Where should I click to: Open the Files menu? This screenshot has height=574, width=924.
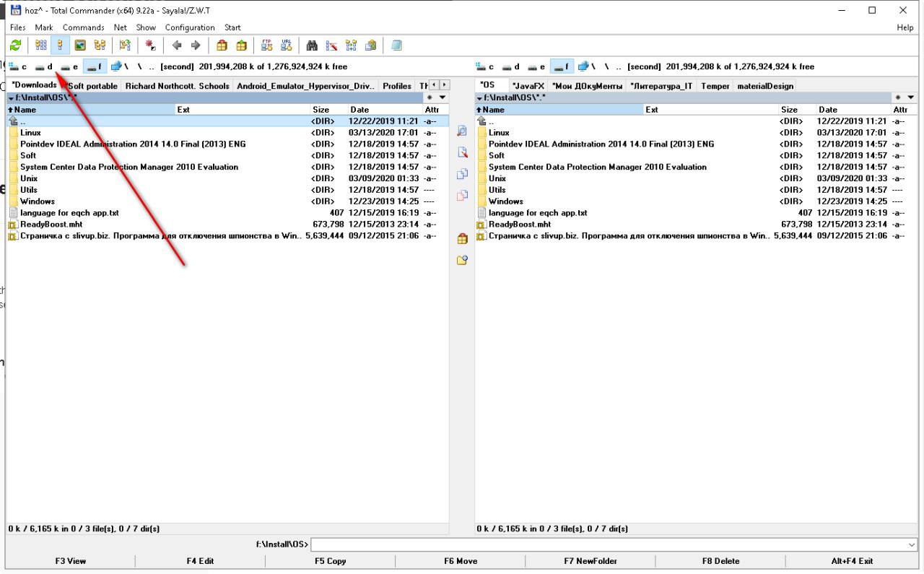pyautogui.click(x=17, y=27)
